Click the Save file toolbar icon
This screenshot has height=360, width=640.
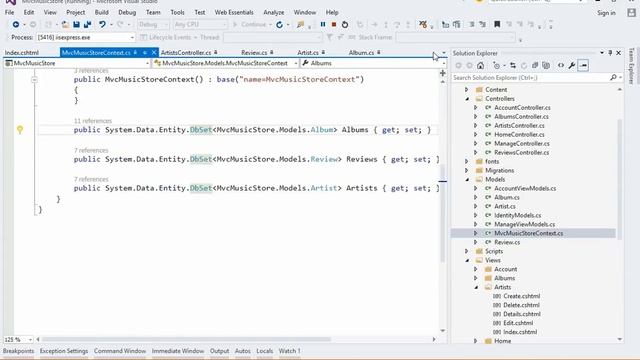[x=76, y=24]
